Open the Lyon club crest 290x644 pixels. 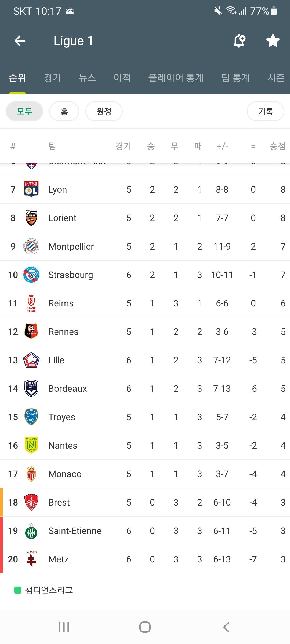pos(31,189)
